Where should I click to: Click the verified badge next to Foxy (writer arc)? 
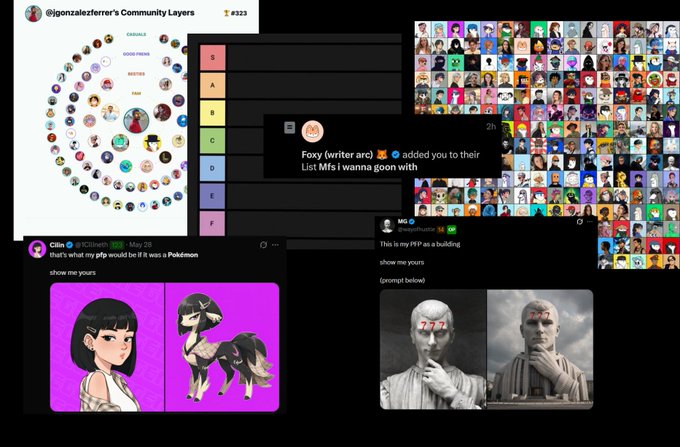click(x=396, y=154)
